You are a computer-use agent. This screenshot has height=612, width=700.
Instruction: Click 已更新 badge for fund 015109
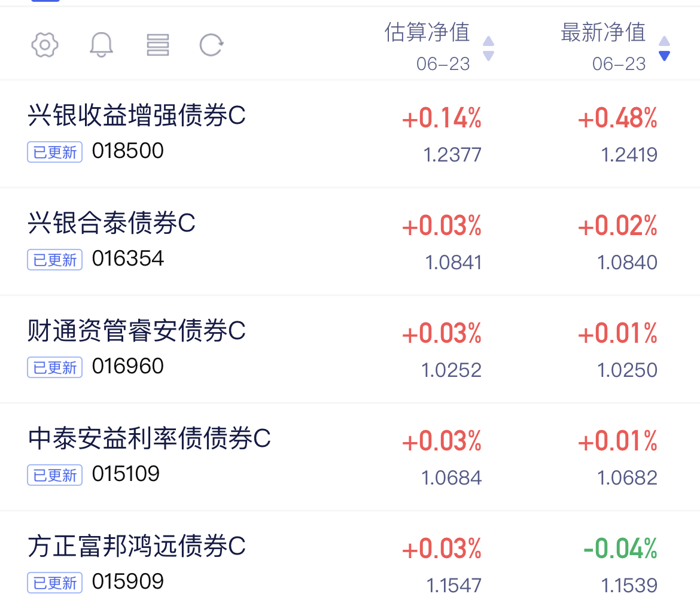55,475
